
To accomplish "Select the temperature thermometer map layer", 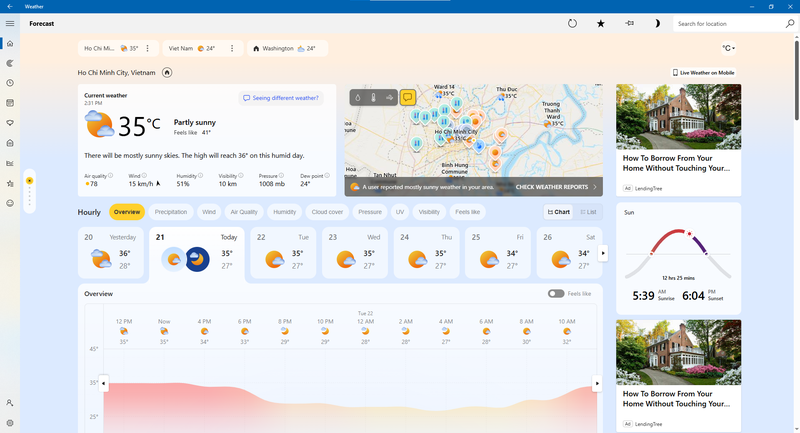I will [x=373, y=97].
